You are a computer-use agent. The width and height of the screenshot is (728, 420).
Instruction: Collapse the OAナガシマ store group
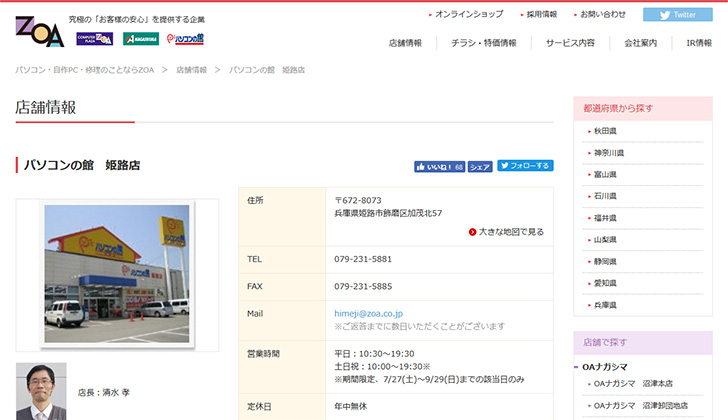pos(604,367)
